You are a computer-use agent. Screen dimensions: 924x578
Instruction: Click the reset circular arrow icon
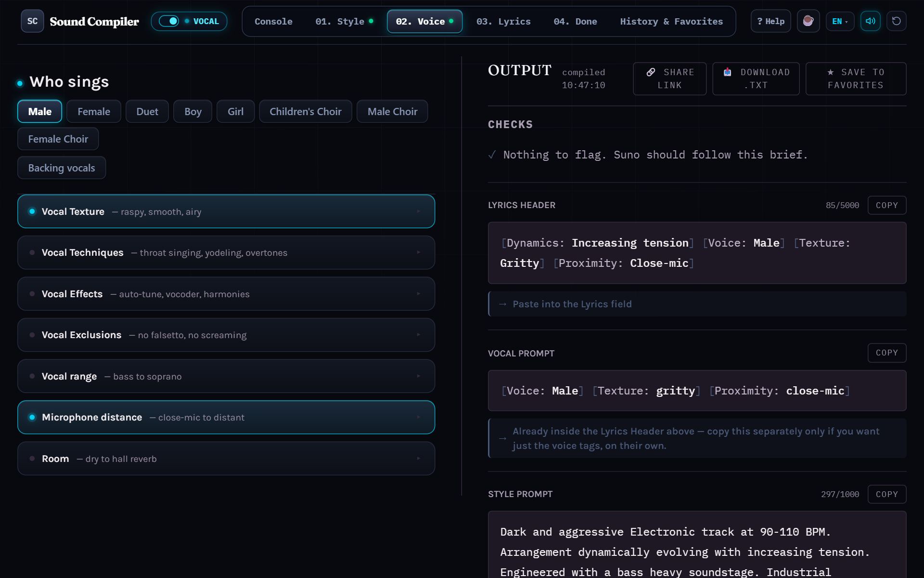click(x=896, y=21)
